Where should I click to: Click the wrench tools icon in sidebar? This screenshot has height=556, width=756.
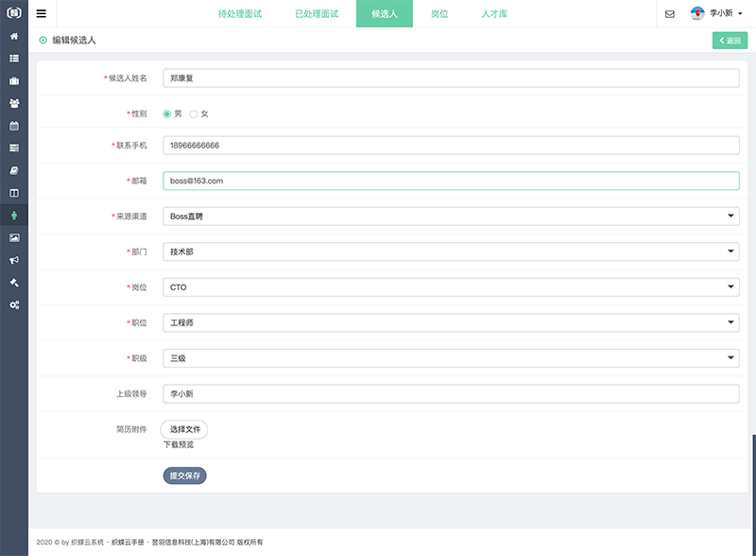(12, 281)
